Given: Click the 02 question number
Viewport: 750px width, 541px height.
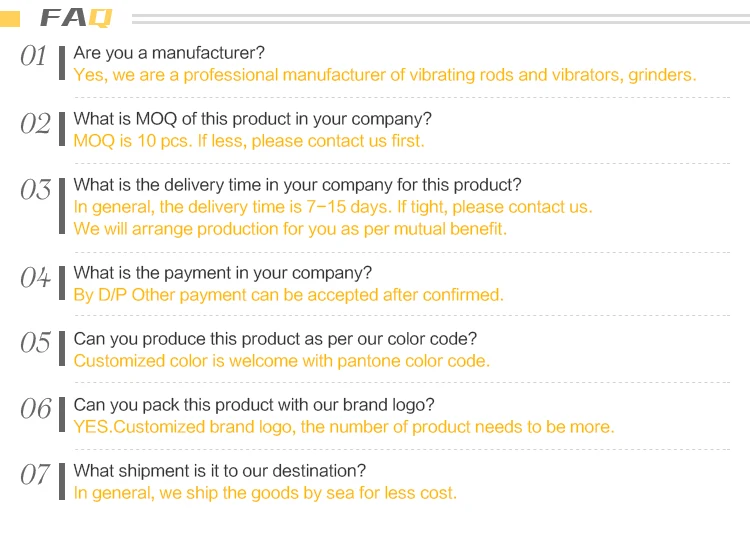Looking at the screenshot, I should (35, 124).
